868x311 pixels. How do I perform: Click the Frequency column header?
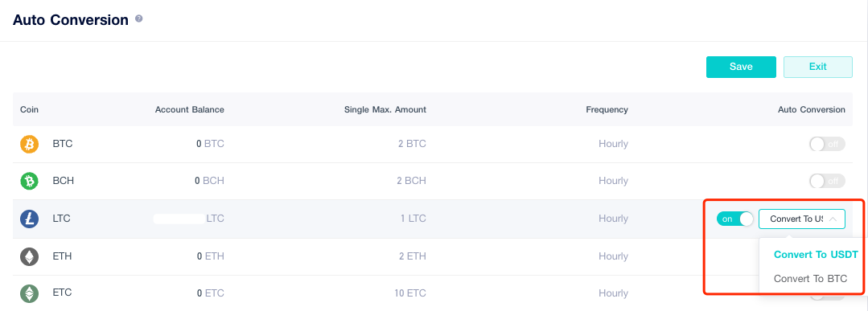(607, 109)
